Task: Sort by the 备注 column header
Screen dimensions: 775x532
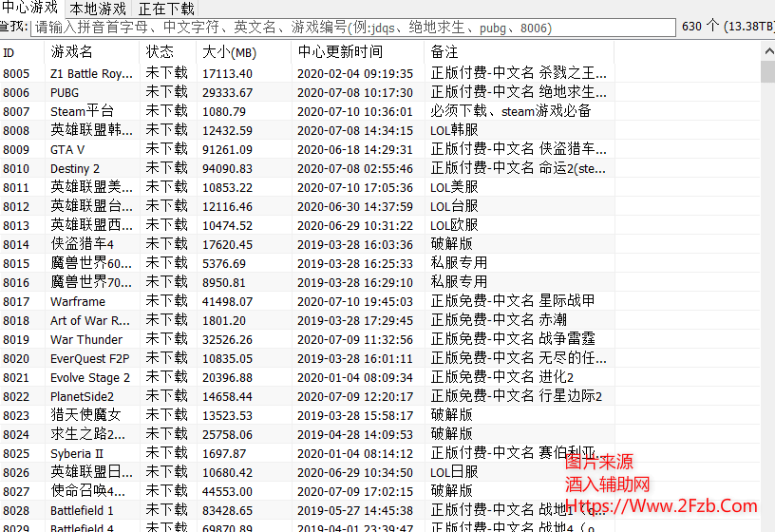Action: point(519,52)
